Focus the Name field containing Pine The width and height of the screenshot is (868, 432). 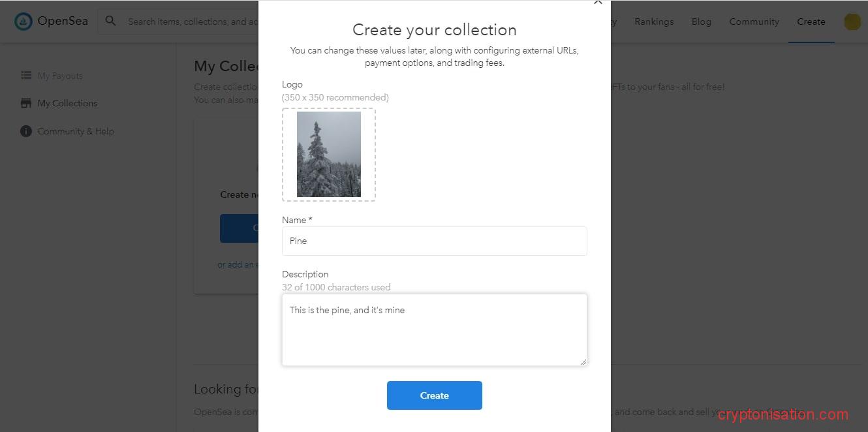click(x=434, y=241)
